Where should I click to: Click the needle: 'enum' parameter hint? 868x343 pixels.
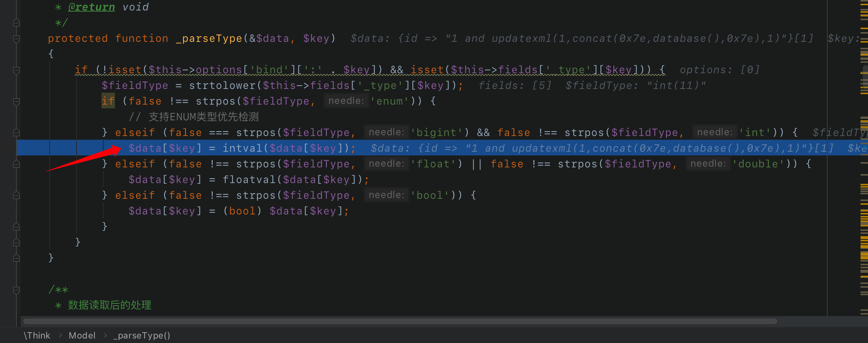[346, 101]
